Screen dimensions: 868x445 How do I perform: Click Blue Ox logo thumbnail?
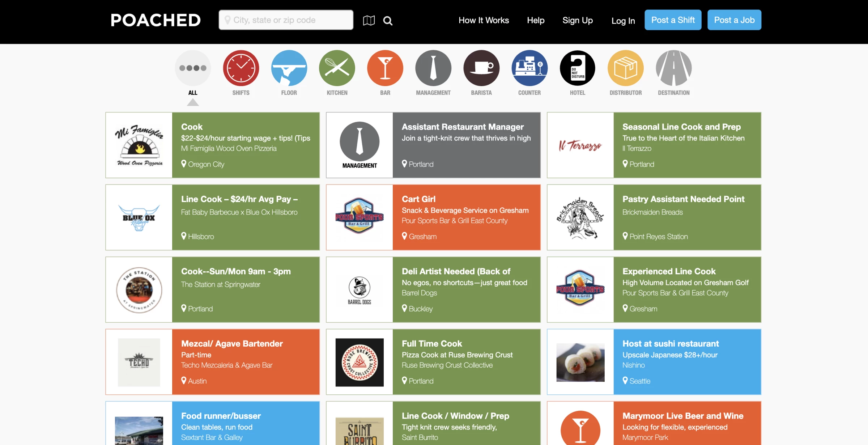(139, 218)
